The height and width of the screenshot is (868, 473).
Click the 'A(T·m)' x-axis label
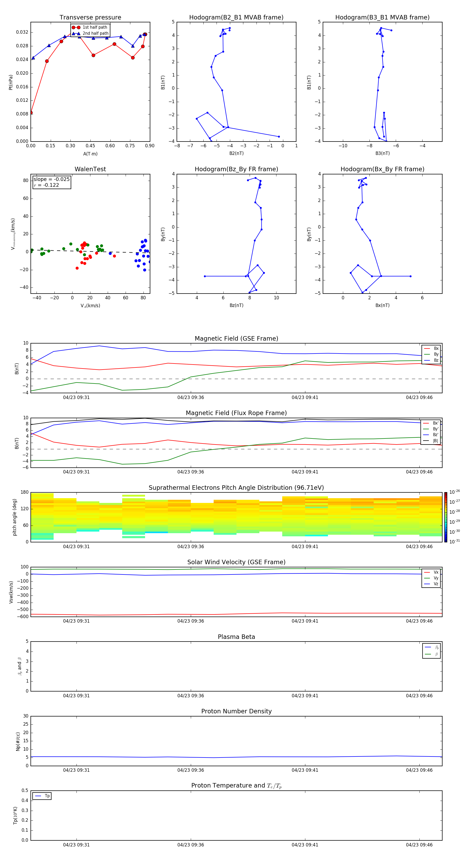pos(90,154)
